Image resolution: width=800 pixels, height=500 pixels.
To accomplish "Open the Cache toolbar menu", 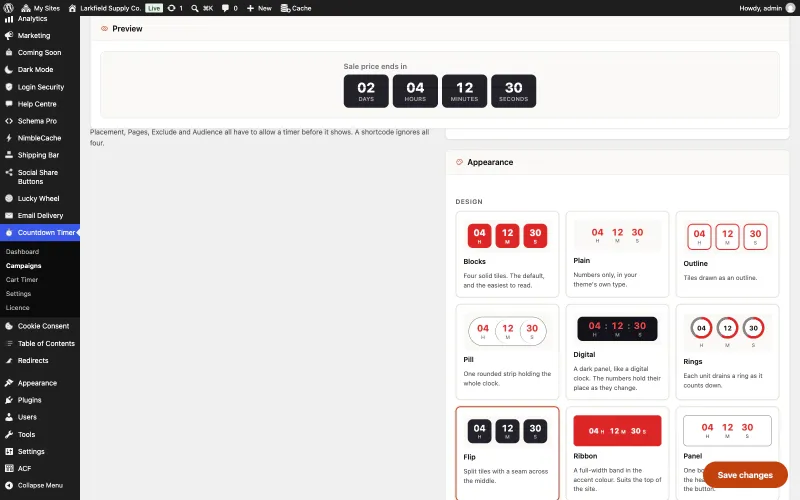I will click(x=296, y=8).
